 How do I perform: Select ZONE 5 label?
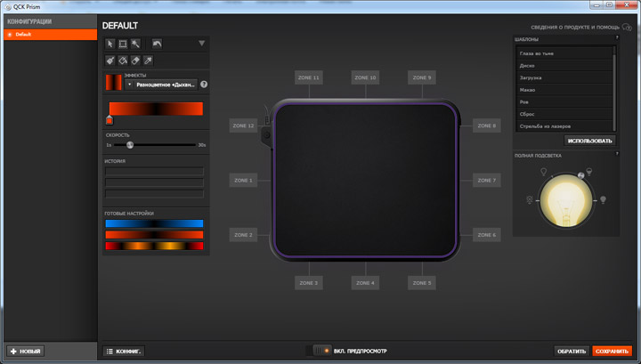421,283
